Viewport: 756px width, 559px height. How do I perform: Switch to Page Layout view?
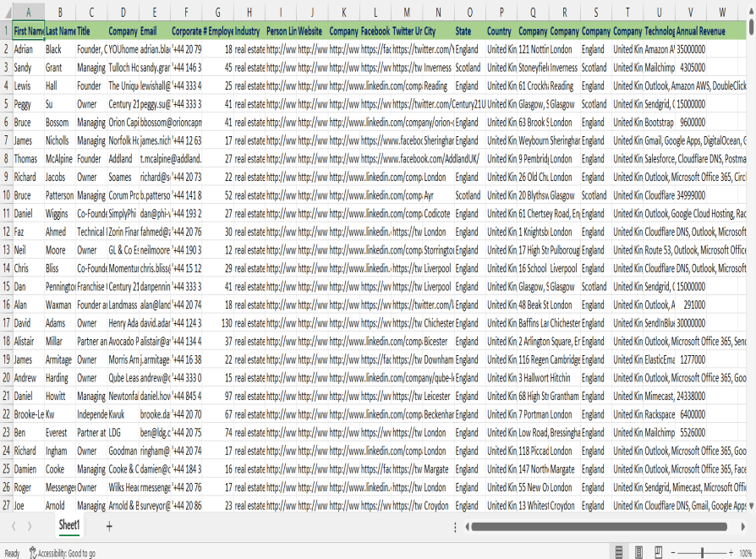tap(638, 551)
